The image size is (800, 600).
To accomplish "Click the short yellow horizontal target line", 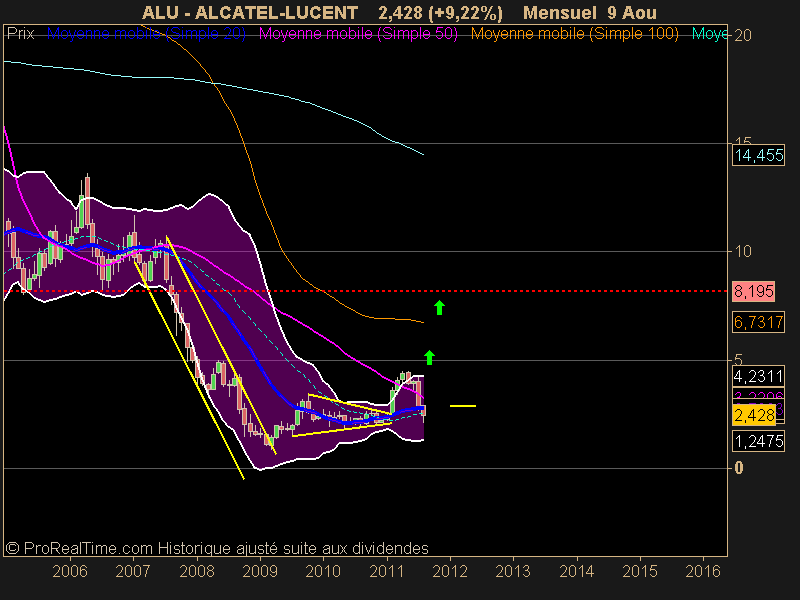I will (463, 406).
